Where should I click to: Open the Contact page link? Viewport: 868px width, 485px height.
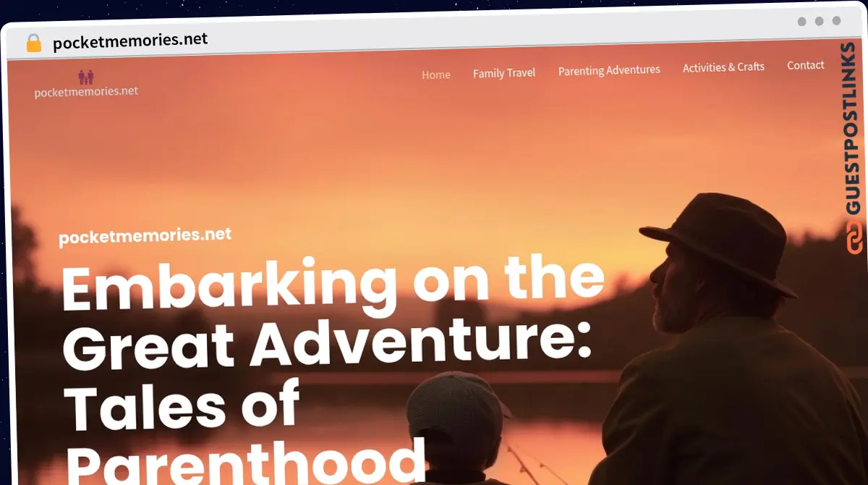[x=806, y=65]
